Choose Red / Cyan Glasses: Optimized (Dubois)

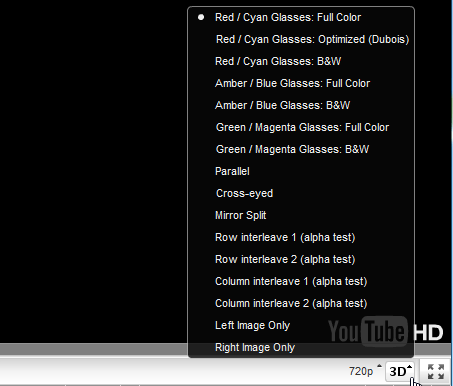tap(301, 39)
